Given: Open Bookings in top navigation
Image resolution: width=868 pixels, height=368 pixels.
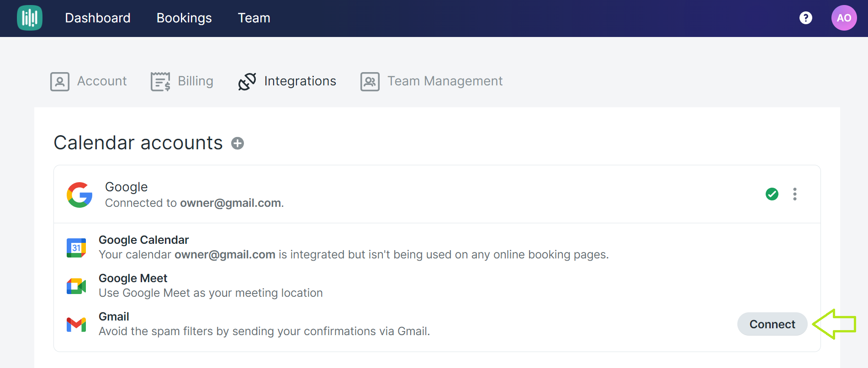Looking at the screenshot, I should 184,18.
